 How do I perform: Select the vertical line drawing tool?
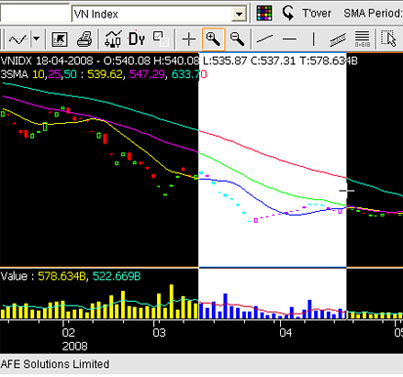click(x=313, y=39)
